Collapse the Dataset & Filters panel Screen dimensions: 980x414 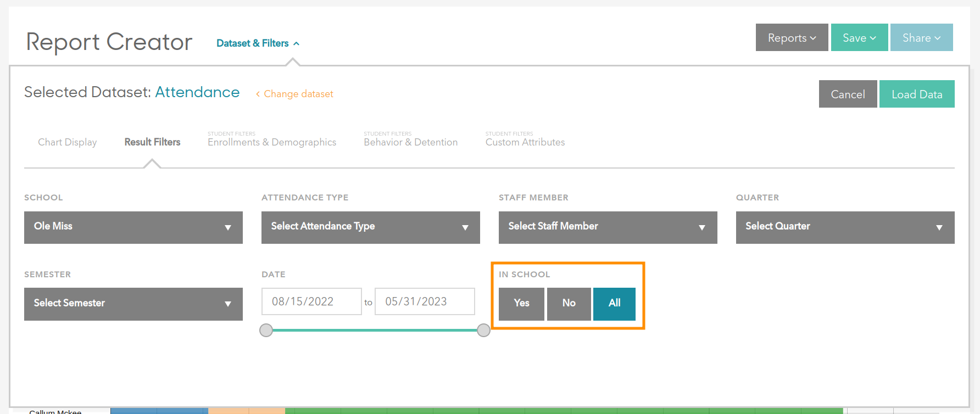[258, 43]
